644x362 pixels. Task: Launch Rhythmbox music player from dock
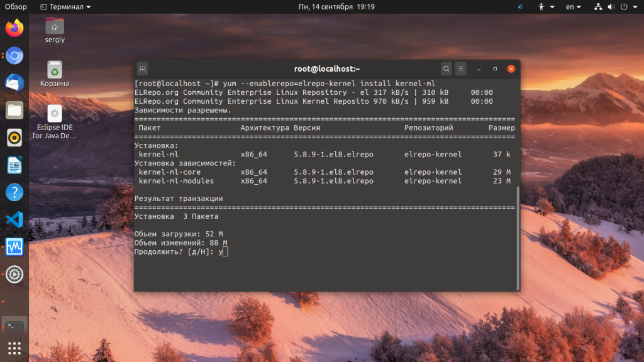(x=14, y=138)
